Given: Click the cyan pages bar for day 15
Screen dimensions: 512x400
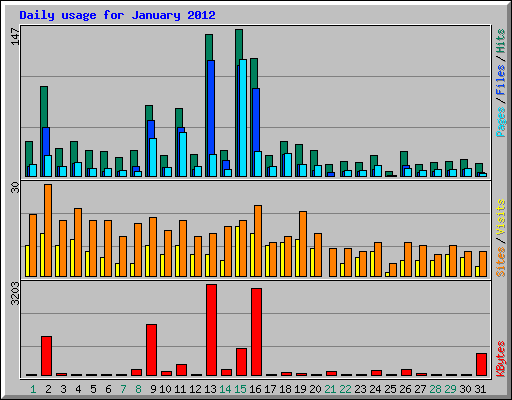Looking at the screenshot, I should (243, 118).
